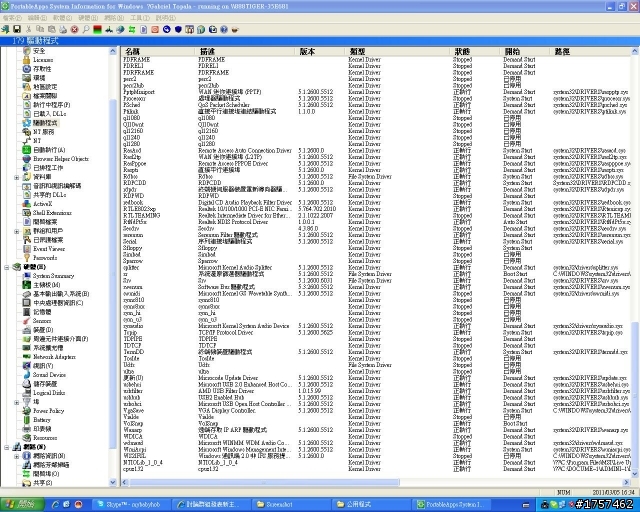
Task: Open Event Viewer tree item
Action: (x=49, y=249)
